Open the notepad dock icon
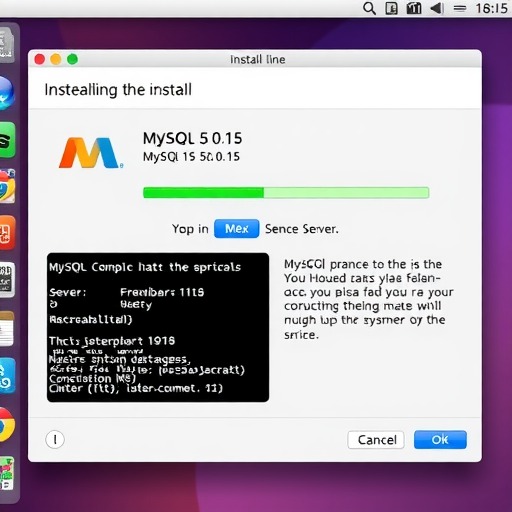The width and height of the screenshot is (512, 512). coord(7,329)
